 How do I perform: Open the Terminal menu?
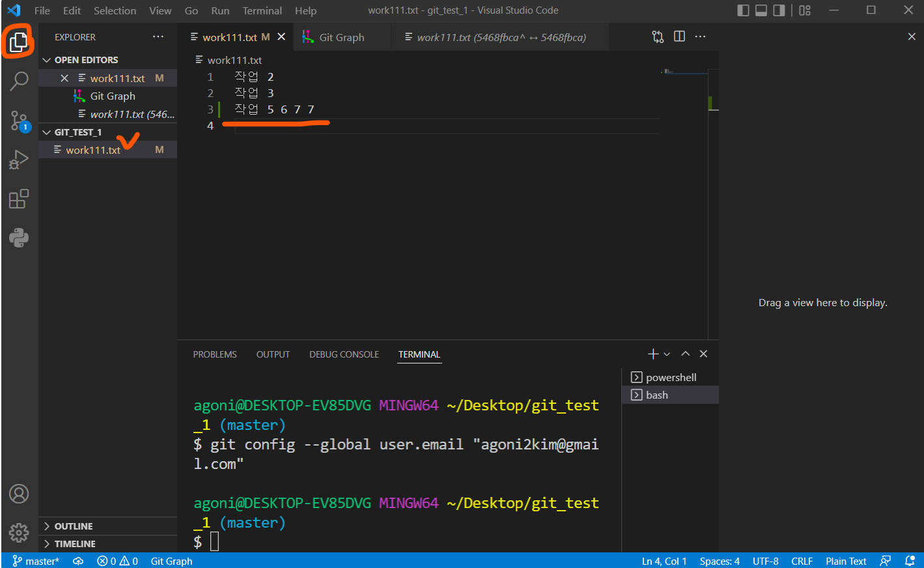(x=262, y=10)
